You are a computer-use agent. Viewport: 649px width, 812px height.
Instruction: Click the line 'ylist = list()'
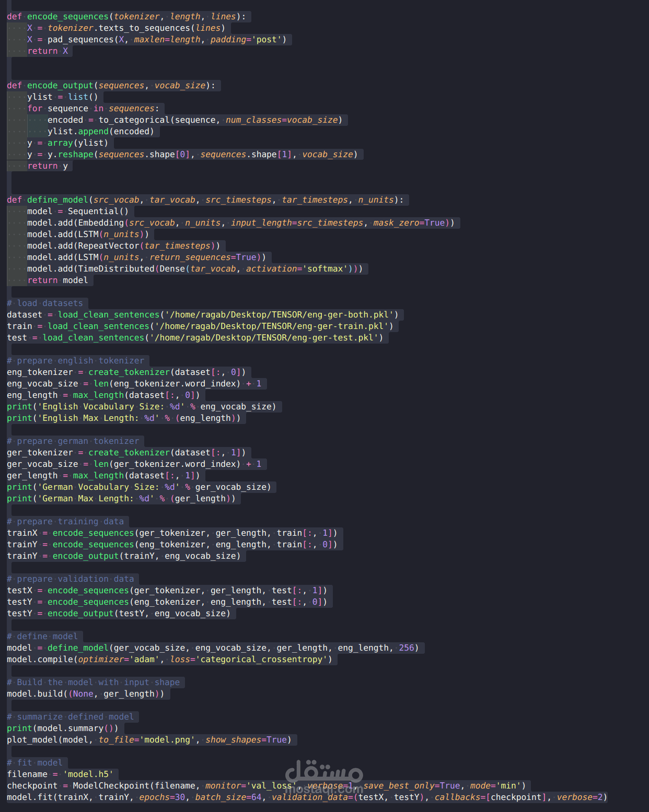63,97
